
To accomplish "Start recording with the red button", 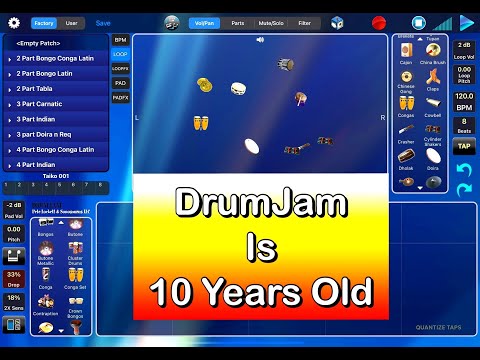I will (379, 23).
